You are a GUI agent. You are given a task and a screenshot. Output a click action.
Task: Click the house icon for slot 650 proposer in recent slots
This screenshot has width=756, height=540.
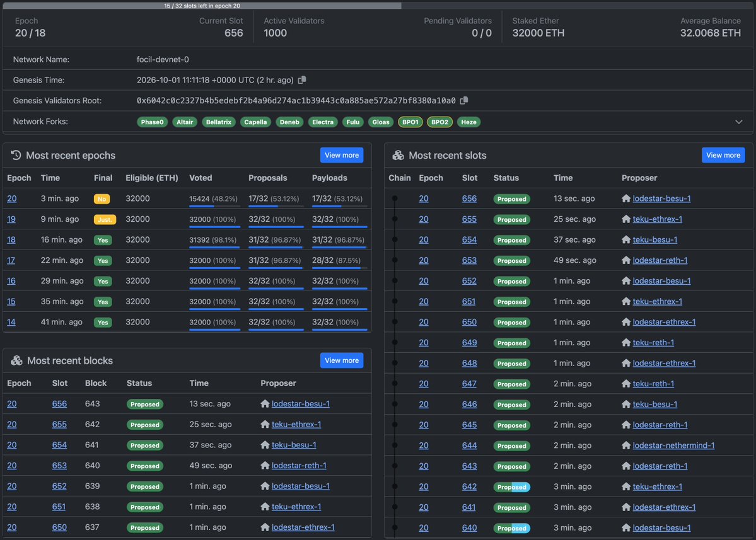pyautogui.click(x=626, y=322)
